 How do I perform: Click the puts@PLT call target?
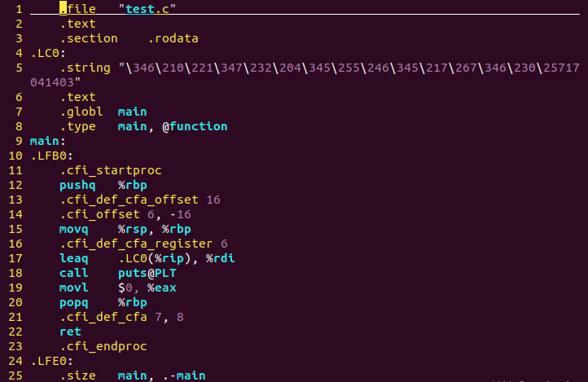coord(147,273)
